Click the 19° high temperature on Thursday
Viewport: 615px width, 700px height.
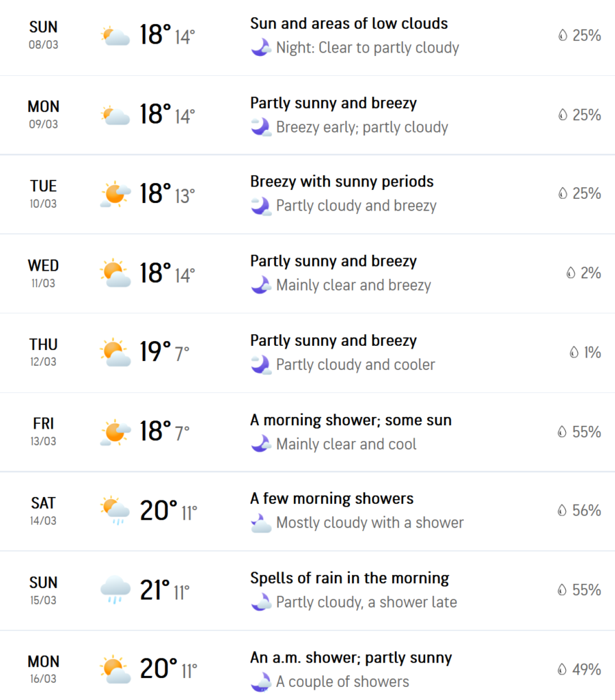[x=155, y=352]
